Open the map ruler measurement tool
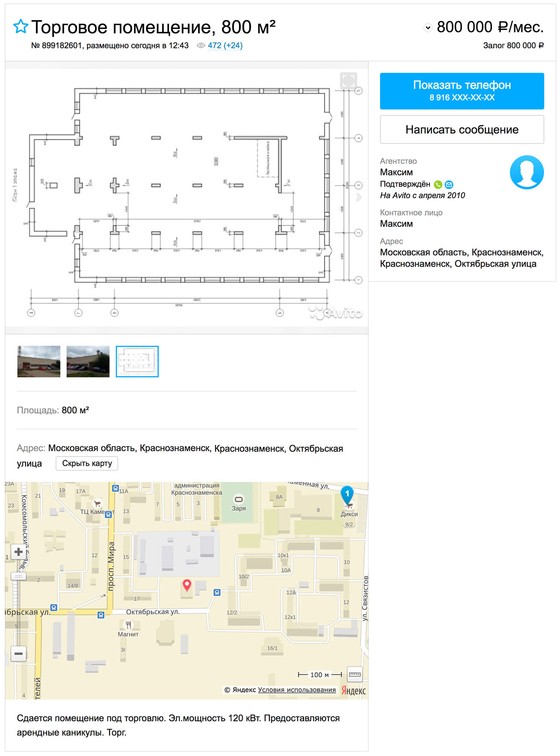This screenshot has height=756, width=560. pos(354,674)
